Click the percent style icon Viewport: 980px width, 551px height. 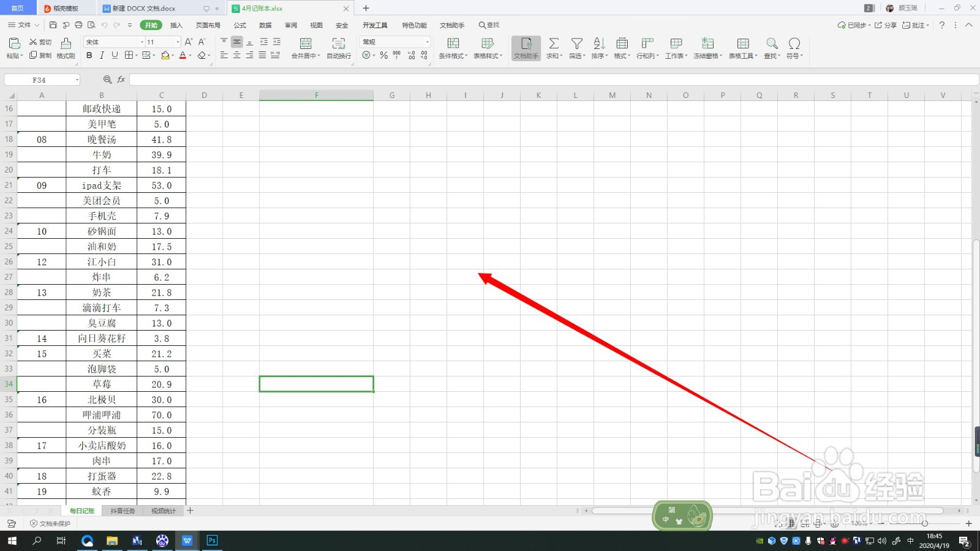click(x=383, y=55)
